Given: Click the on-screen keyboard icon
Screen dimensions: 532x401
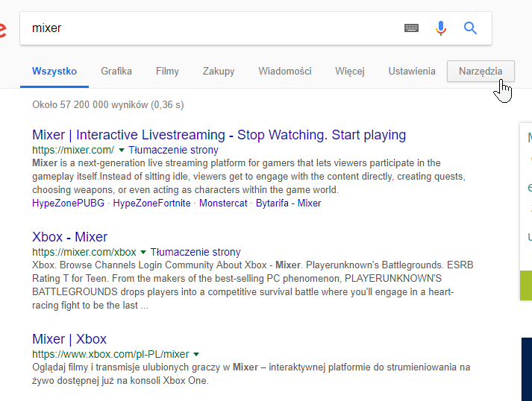Looking at the screenshot, I should click(x=411, y=28).
